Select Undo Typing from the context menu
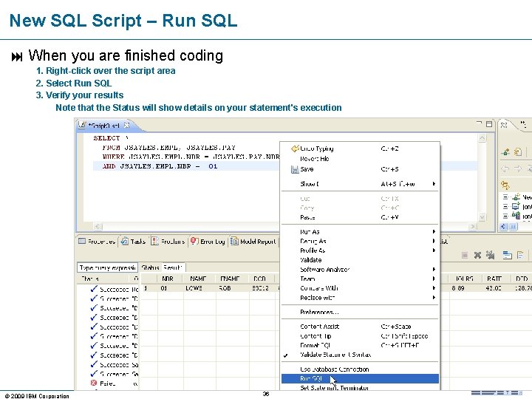The image size is (532, 399). 360,149
